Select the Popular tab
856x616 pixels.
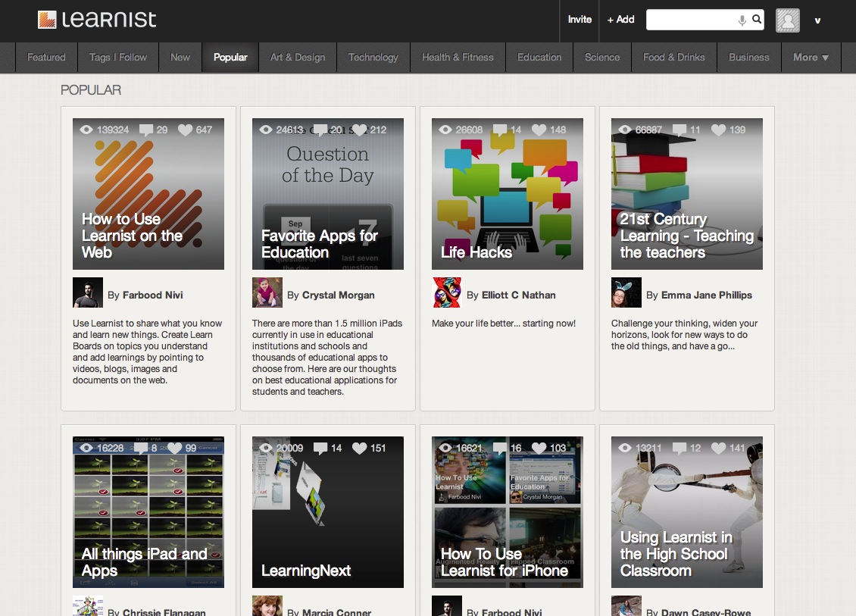click(x=230, y=58)
